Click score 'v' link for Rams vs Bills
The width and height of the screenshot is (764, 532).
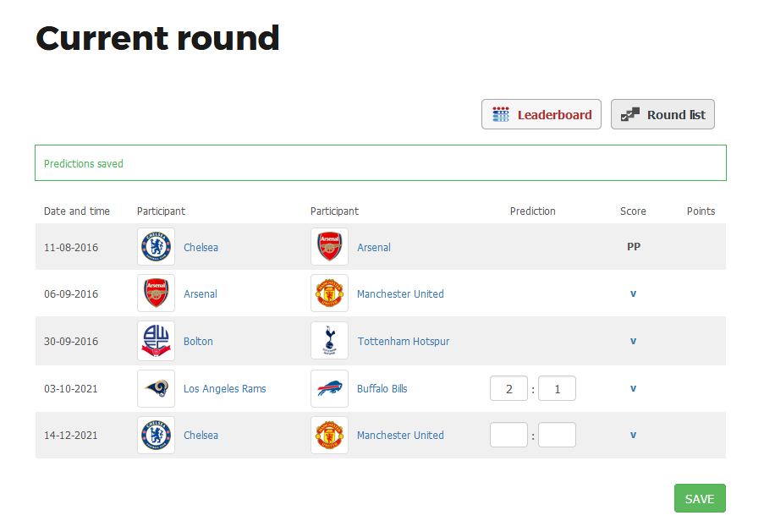click(x=633, y=389)
